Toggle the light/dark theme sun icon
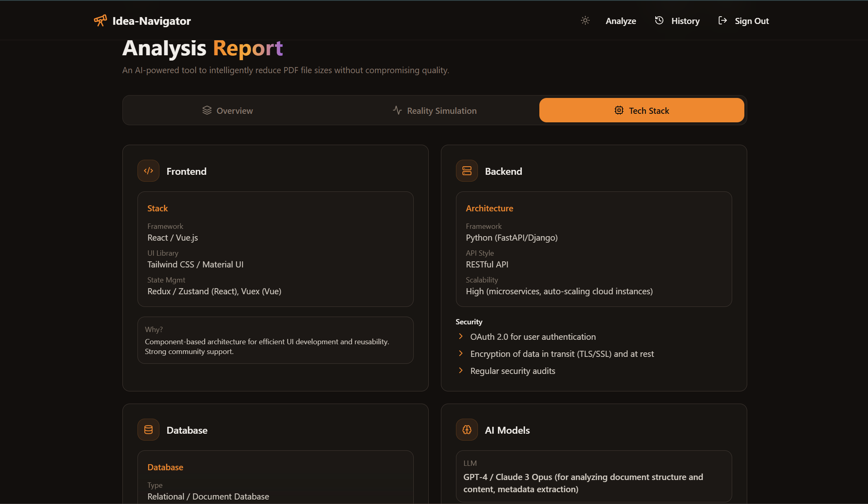 [x=585, y=20]
